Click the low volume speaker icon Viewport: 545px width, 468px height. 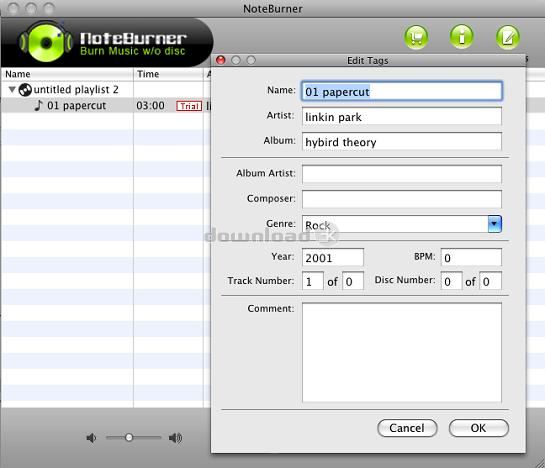[91, 438]
